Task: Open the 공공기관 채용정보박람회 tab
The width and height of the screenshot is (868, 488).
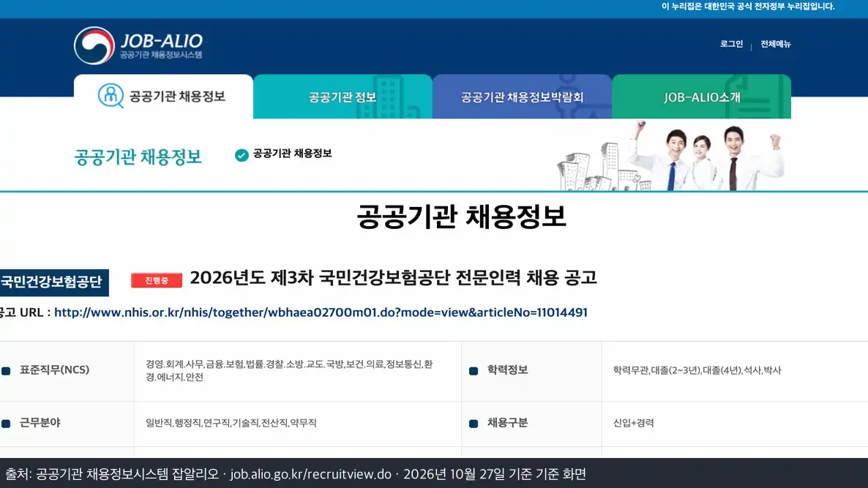Action: click(x=522, y=97)
